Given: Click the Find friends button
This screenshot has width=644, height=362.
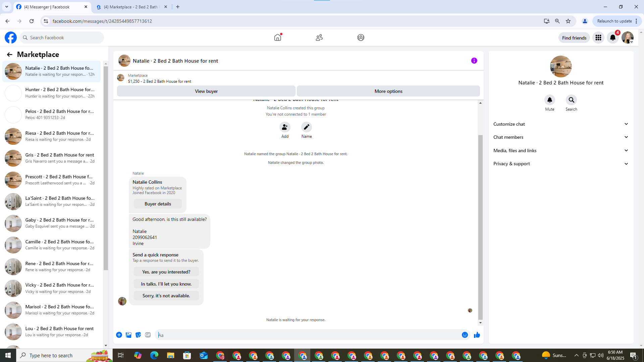Looking at the screenshot, I should (x=574, y=38).
